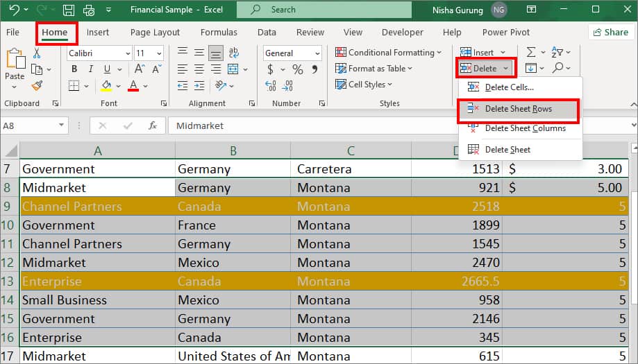Image resolution: width=638 pixels, height=364 pixels.
Task: Click the Paste clipboard icon
Action: [15, 59]
